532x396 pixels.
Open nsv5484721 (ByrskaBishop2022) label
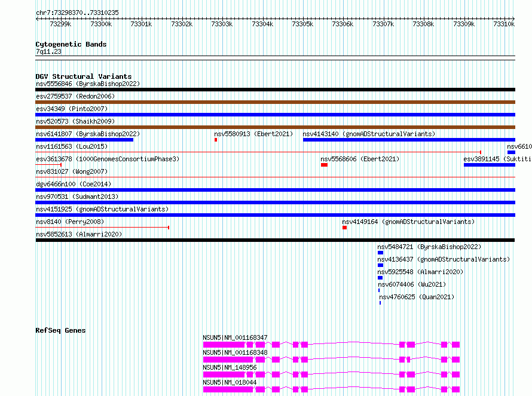coord(429,247)
